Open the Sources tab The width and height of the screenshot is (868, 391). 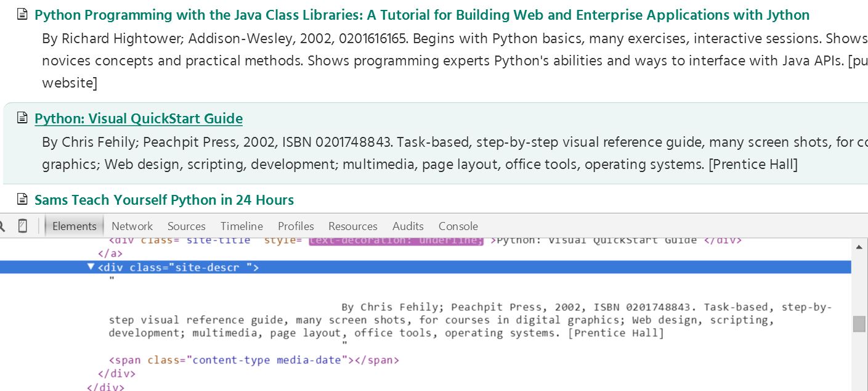186,226
